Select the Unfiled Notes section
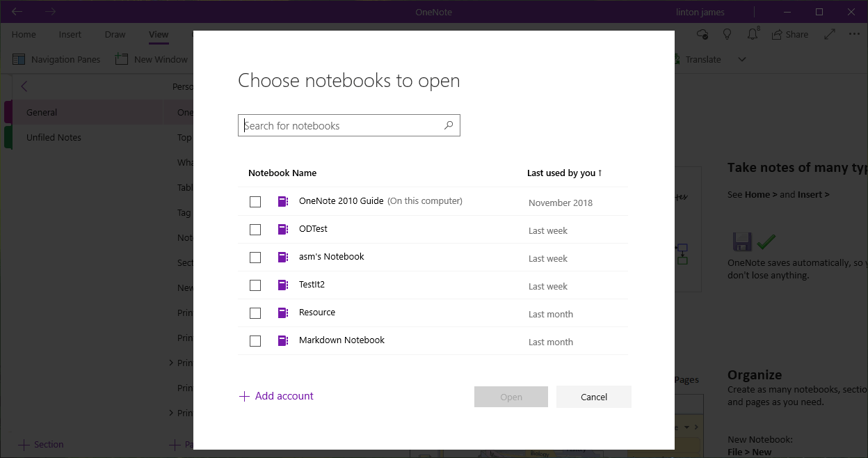 click(83, 137)
